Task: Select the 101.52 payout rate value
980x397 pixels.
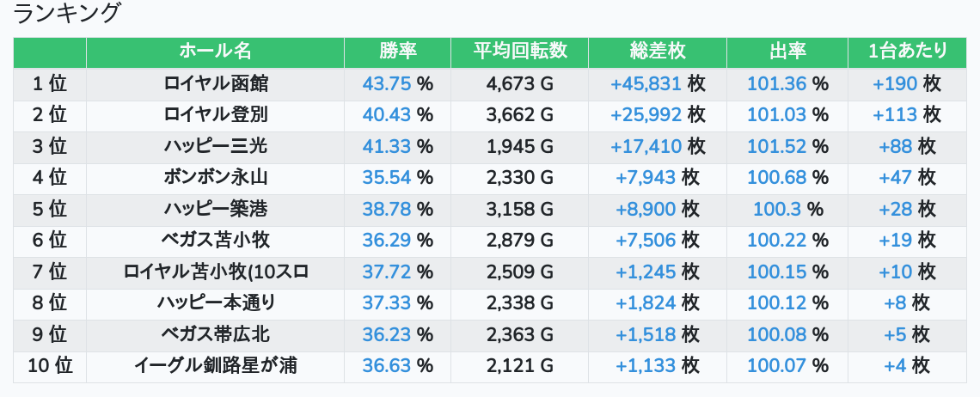Action: [x=776, y=146]
